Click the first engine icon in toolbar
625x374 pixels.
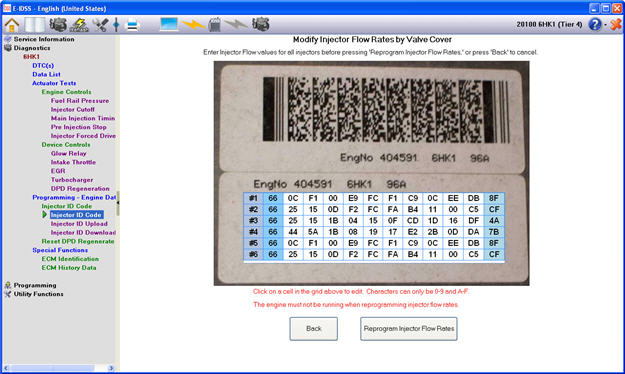pyautogui.click(x=58, y=25)
